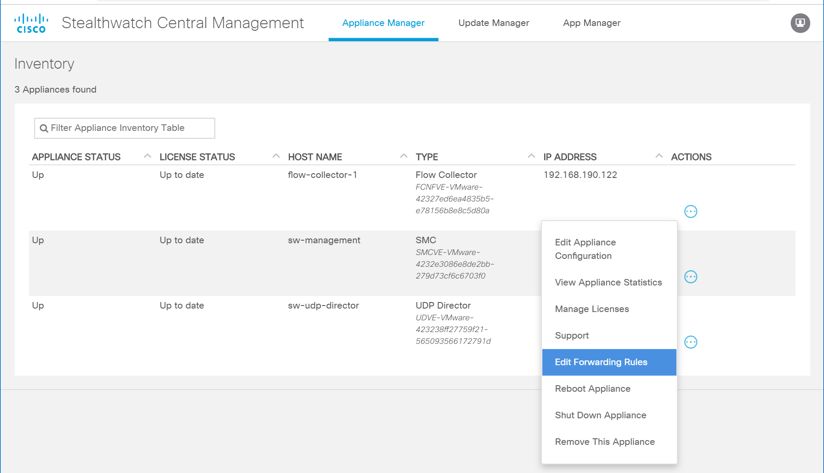Click Remove This Appliance option
Image resolution: width=824 pixels, height=473 pixels.
(x=604, y=442)
